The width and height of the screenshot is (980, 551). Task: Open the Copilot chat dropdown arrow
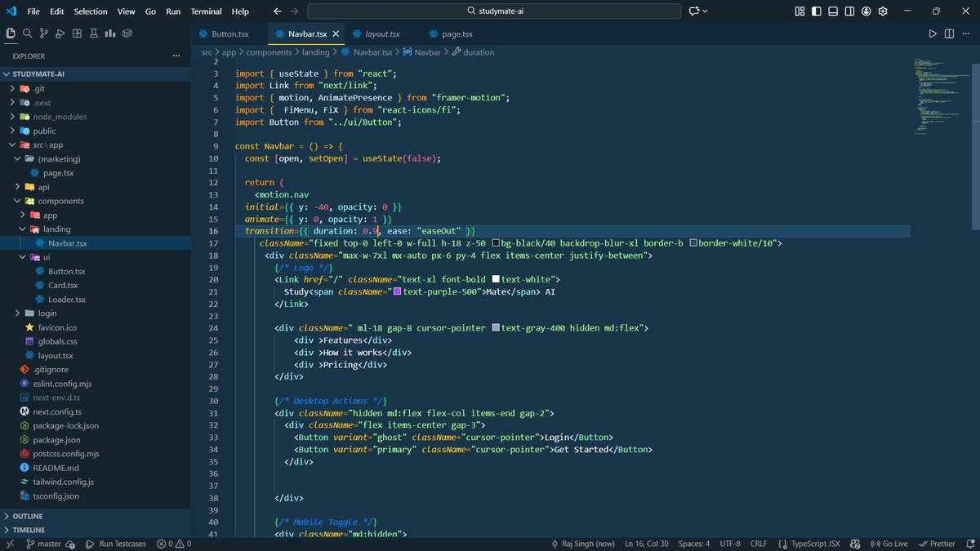click(705, 11)
